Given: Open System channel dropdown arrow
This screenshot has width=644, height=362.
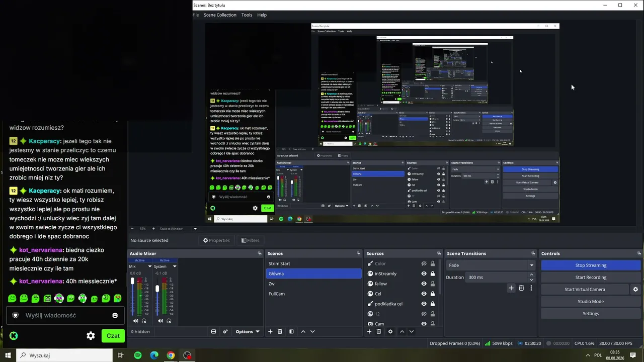Looking at the screenshot, I should pyautogui.click(x=175, y=266).
